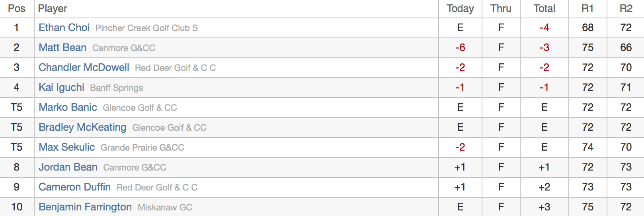The image size is (644, 216).
Task: Click Max Sekulic's name
Action: 66,147
